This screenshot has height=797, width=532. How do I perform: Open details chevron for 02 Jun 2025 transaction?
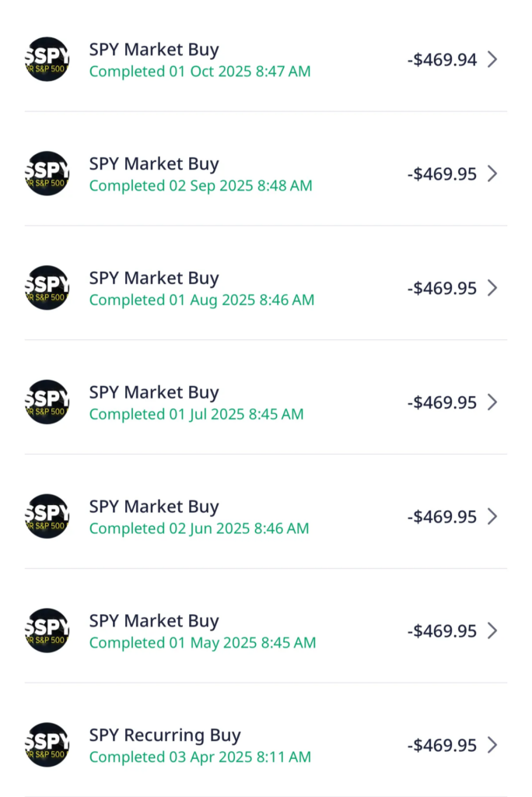(492, 517)
